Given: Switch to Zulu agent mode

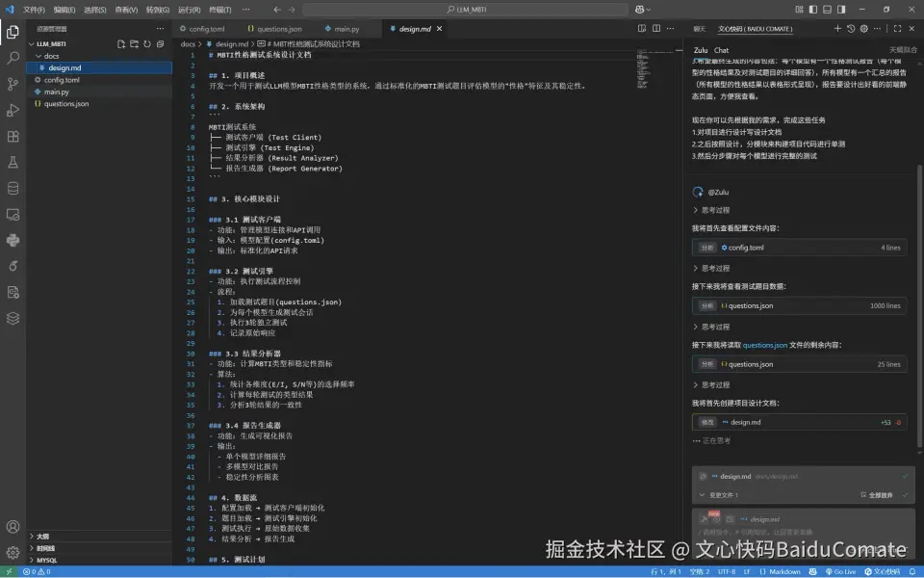Looking at the screenshot, I should (x=701, y=50).
